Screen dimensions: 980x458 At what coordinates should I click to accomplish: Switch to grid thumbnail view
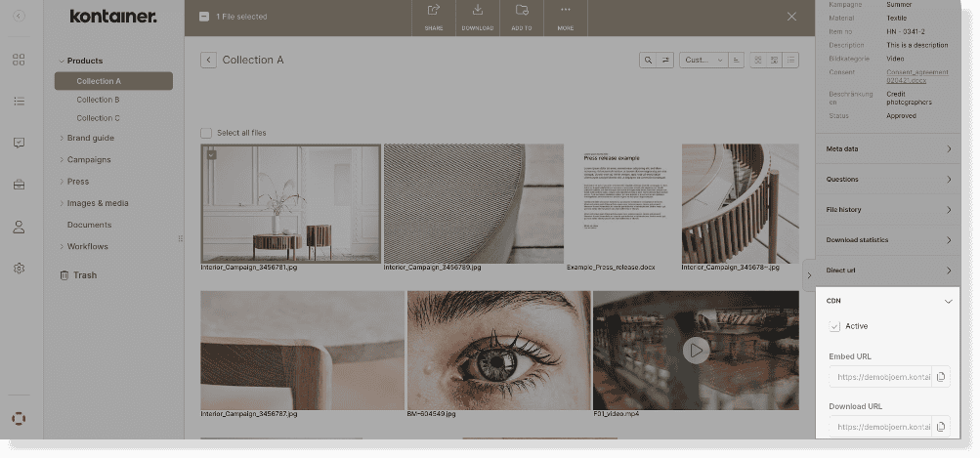coord(758,60)
